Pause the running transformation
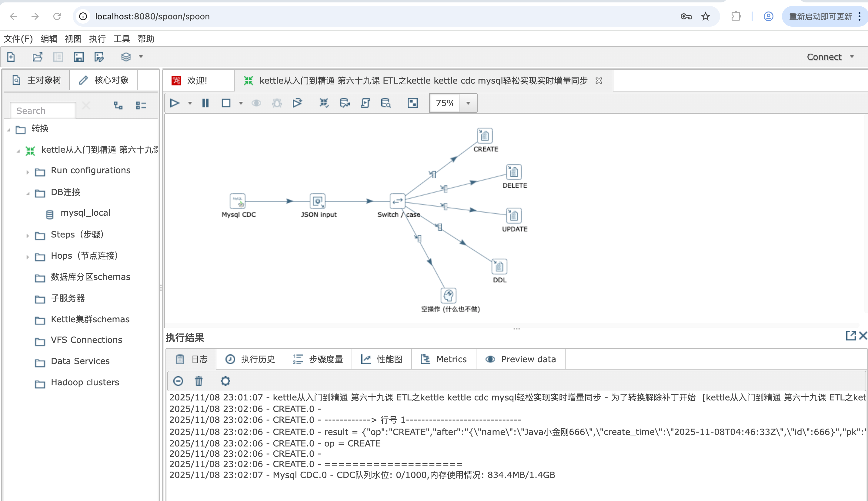The height and width of the screenshot is (501, 868). tap(205, 103)
